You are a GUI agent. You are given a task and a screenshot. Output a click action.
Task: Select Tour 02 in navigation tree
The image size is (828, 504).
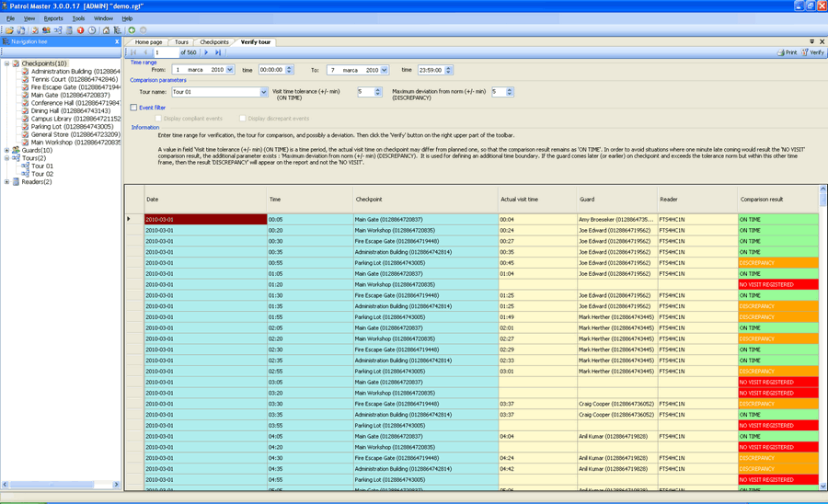tap(42, 174)
